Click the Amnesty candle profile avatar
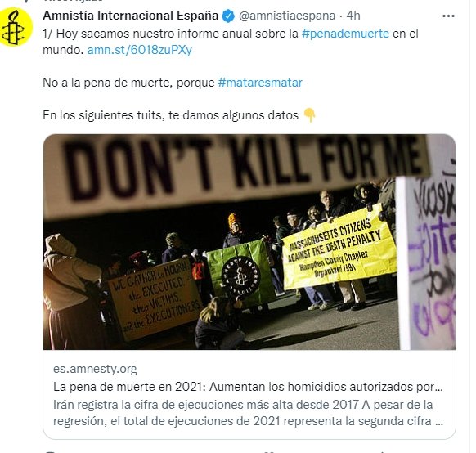 16,28
